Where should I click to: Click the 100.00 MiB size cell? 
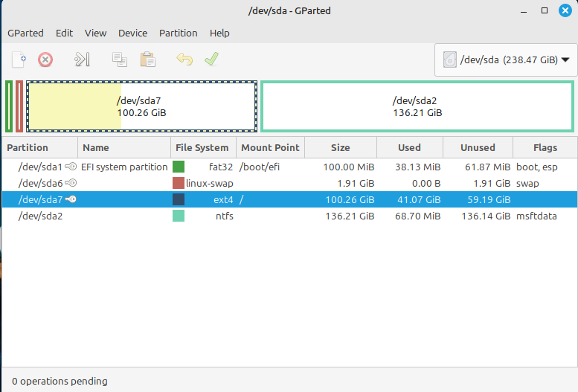tap(349, 167)
